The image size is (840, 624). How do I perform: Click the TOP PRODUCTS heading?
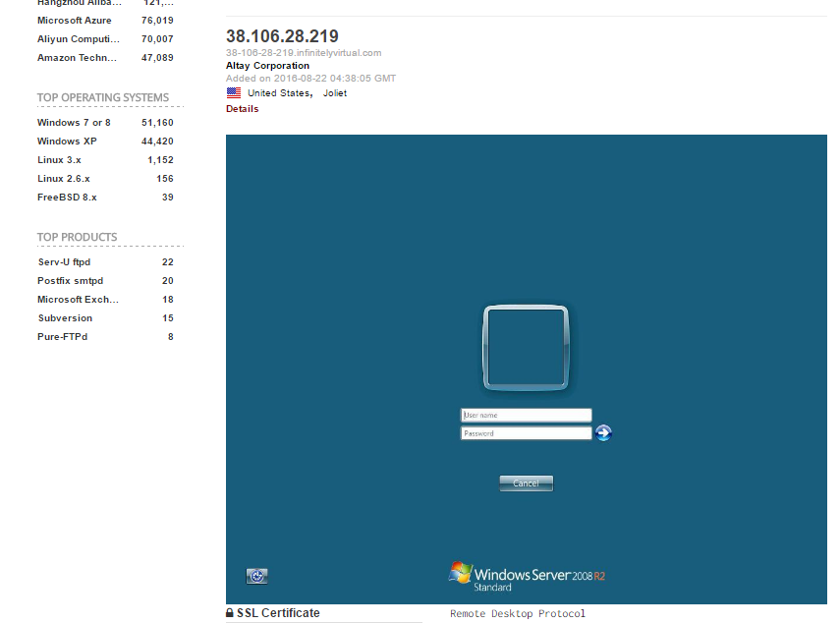coord(78,237)
